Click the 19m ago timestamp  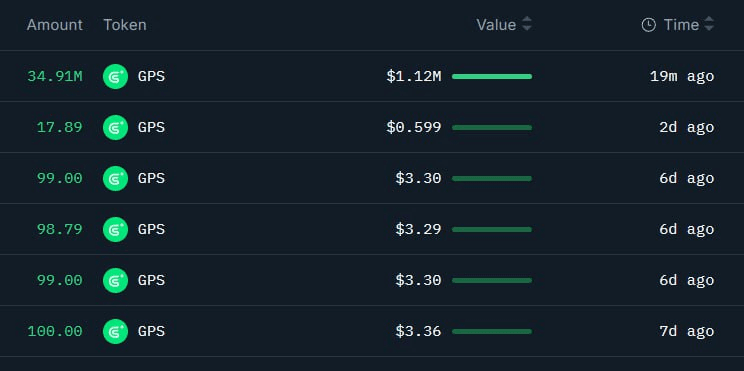click(x=682, y=76)
